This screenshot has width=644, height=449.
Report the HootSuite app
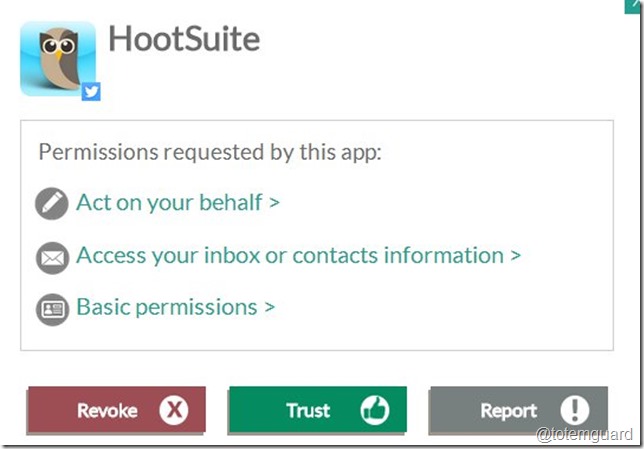click(x=518, y=410)
